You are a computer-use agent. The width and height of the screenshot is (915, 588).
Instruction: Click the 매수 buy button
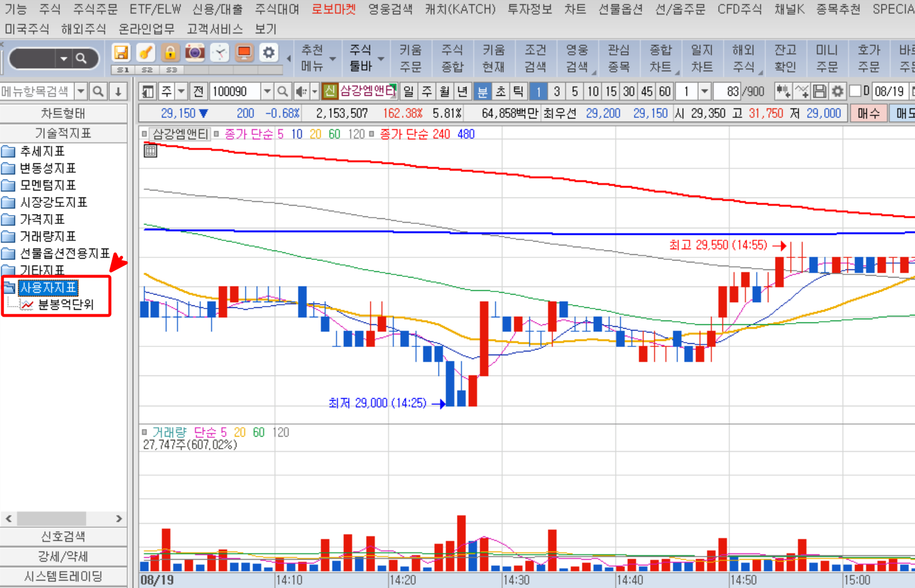coord(868,114)
